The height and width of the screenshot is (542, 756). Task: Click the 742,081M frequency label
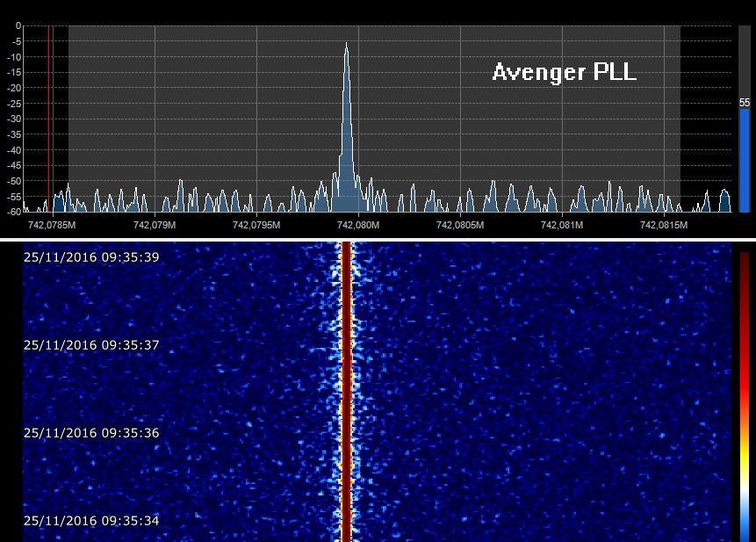click(x=562, y=225)
